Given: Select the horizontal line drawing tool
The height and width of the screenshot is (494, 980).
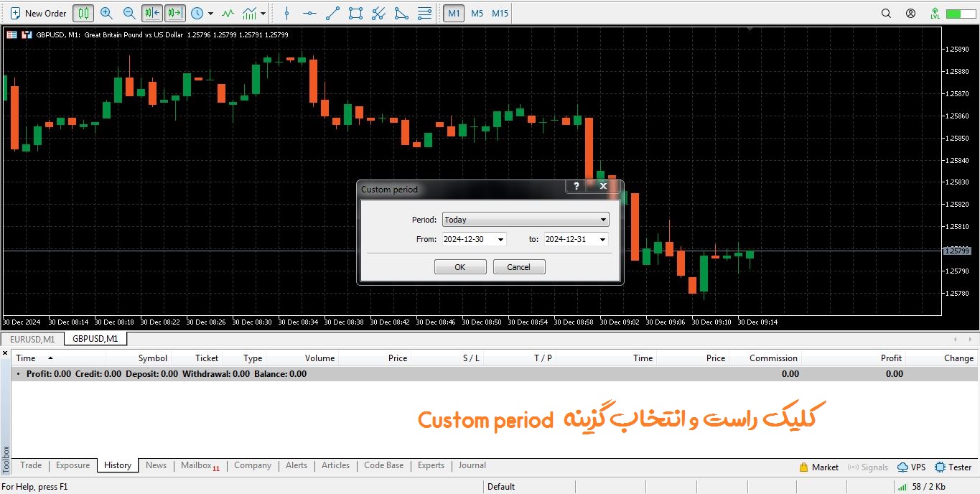Looking at the screenshot, I should click(x=309, y=13).
